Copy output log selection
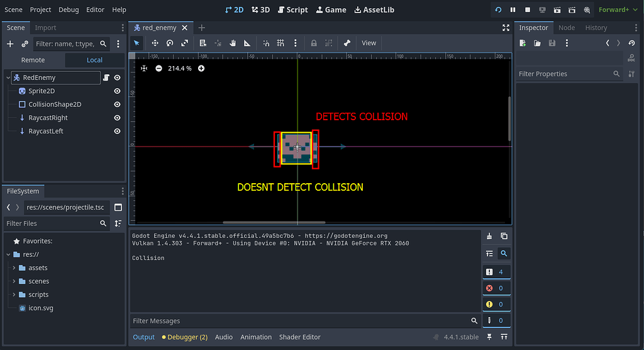 point(504,236)
